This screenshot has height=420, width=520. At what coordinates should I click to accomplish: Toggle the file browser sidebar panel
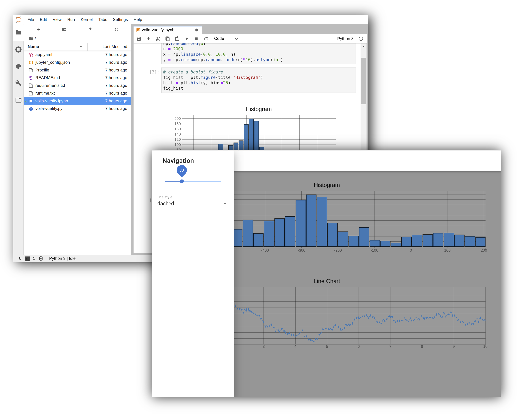pyautogui.click(x=18, y=32)
